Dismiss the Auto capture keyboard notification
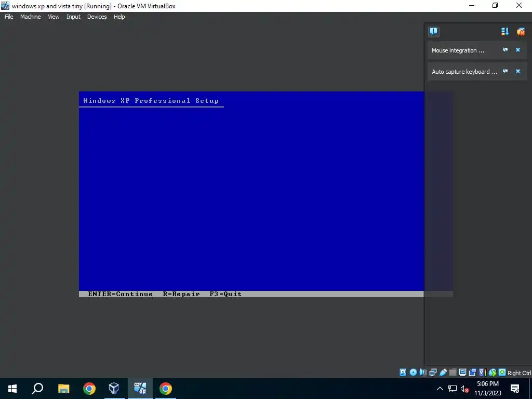 518,71
